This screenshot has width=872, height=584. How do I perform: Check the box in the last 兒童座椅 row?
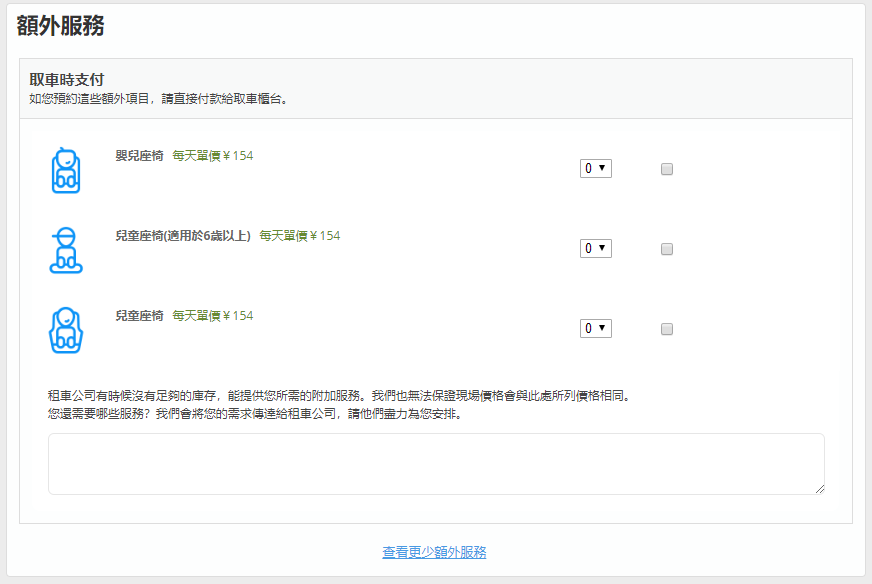(667, 329)
